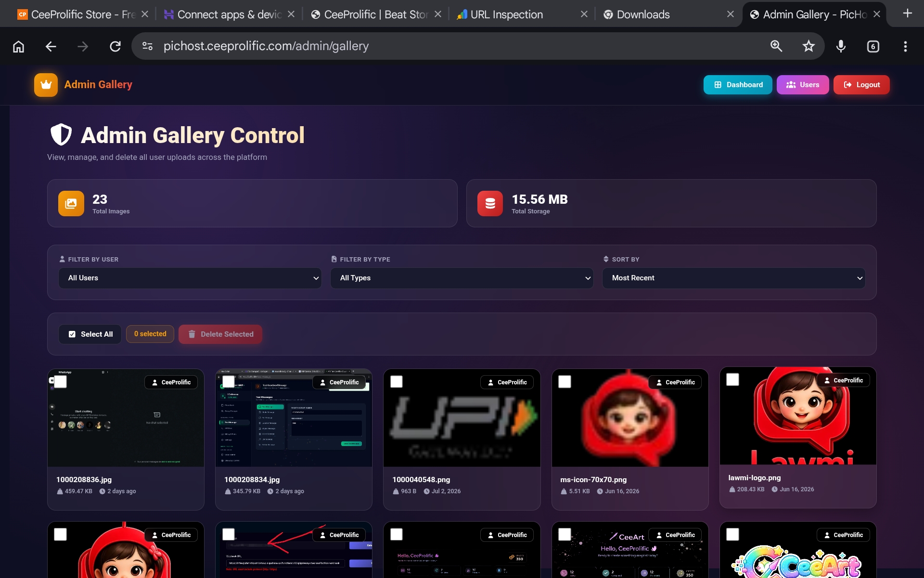The height and width of the screenshot is (578, 924).
Task: Tick the checkbox on 1000208836.jpg card
Action: coord(60,381)
